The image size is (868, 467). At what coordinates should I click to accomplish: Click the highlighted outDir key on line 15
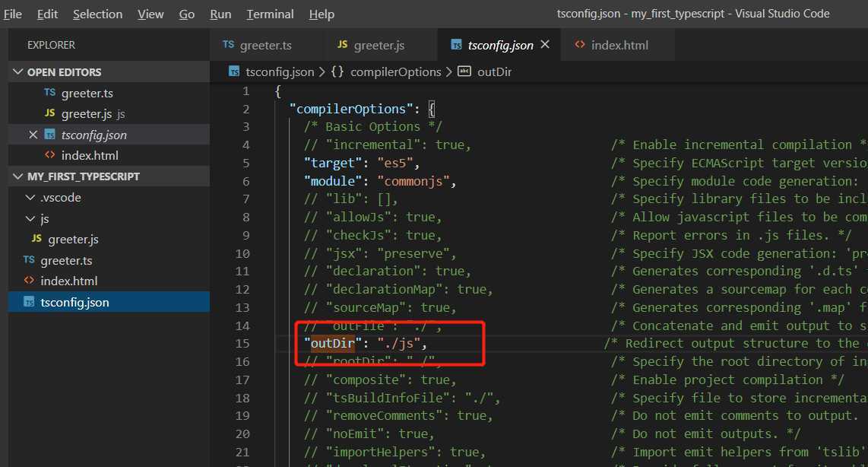point(332,344)
